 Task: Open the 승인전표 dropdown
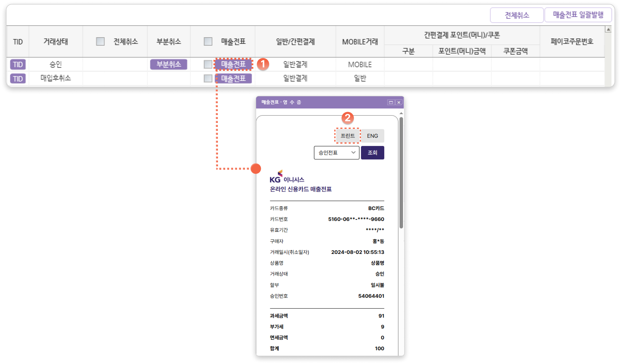[x=336, y=153]
